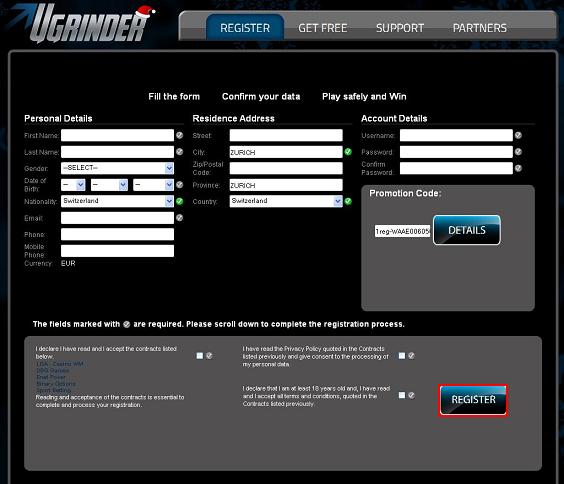Click the red-outlined REGISTER button

473,400
